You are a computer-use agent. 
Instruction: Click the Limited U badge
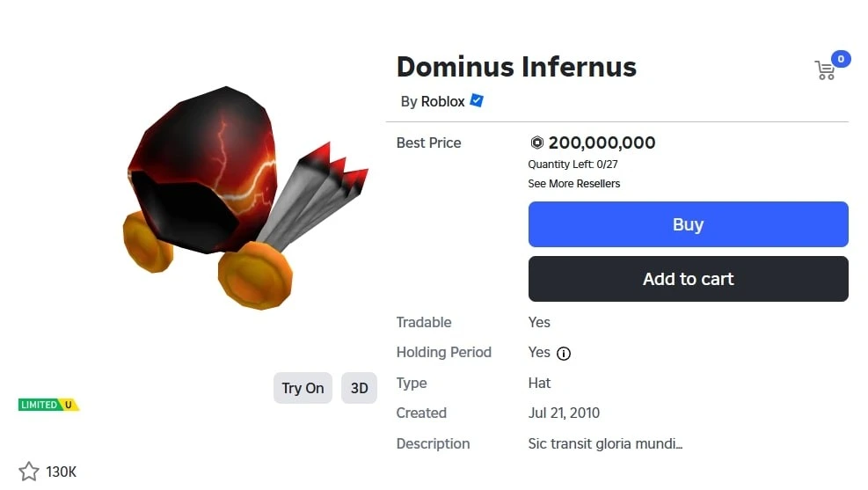click(x=48, y=405)
